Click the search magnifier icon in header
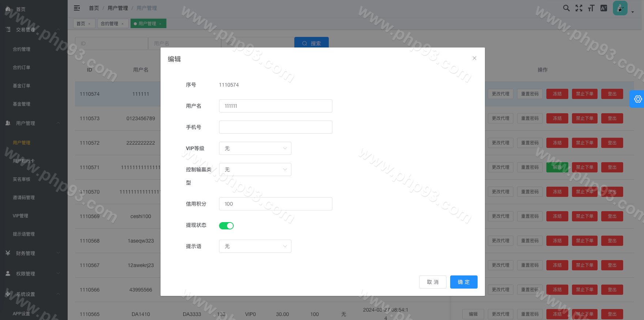The height and width of the screenshot is (320, 644). (x=566, y=8)
